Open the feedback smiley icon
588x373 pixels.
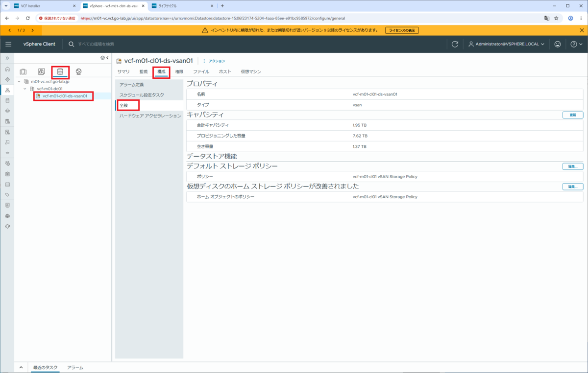tap(558, 44)
